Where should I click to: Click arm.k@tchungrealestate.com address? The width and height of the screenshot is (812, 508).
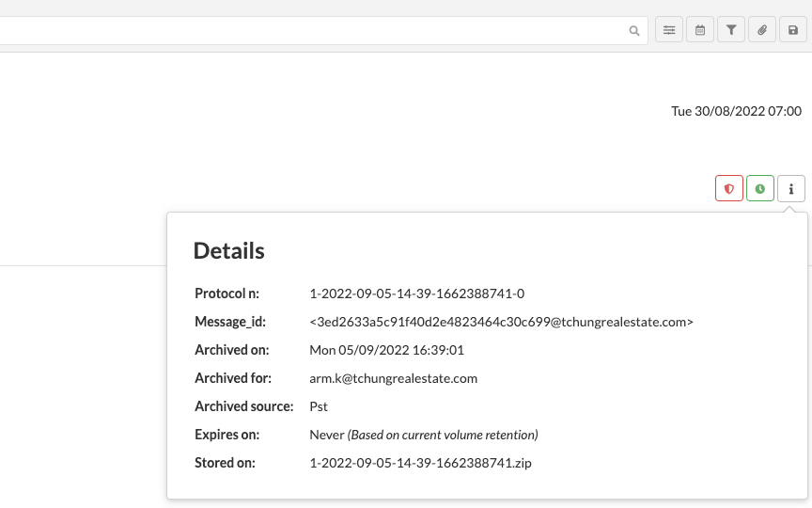394,378
